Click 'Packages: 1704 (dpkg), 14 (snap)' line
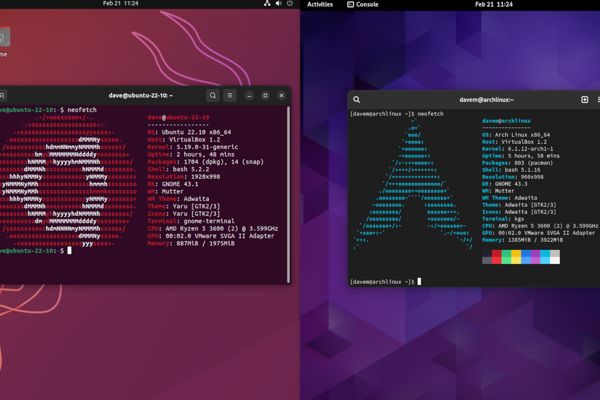The width and height of the screenshot is (600, 400). (x=205, y=162)
